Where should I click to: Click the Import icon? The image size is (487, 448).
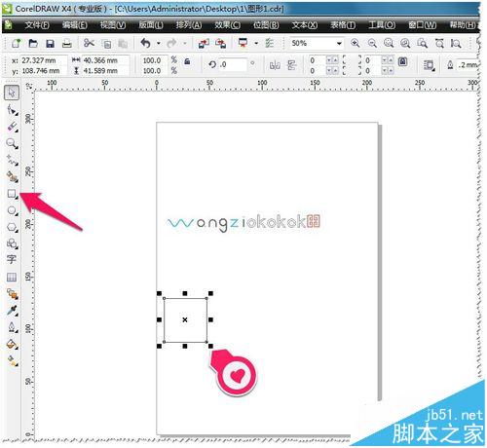pos(204,44)
